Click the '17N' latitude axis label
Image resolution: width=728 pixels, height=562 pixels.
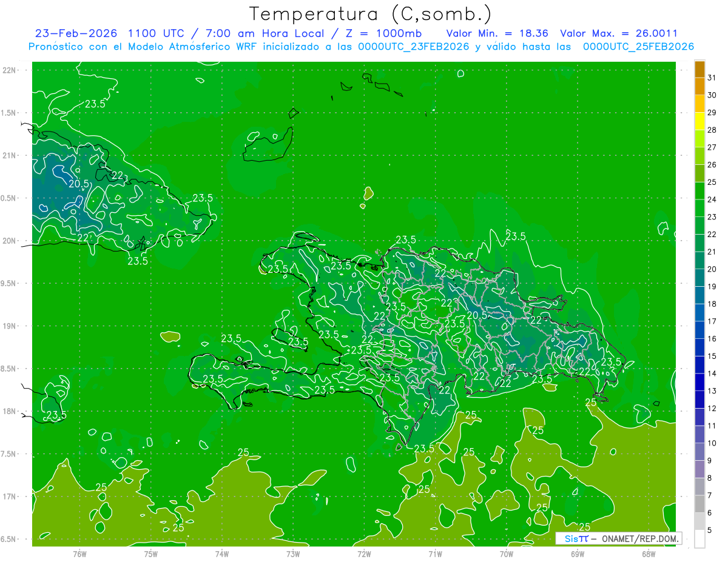(10, 497)
